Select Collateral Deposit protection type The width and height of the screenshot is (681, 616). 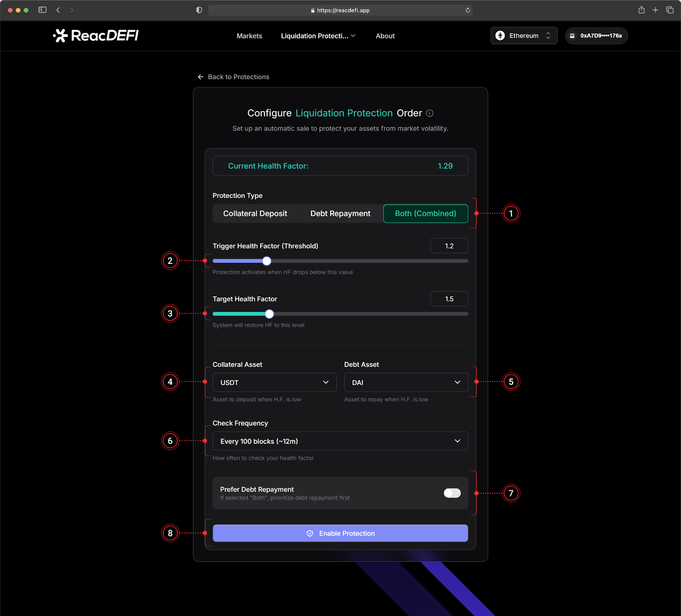(x=255, y=214)
